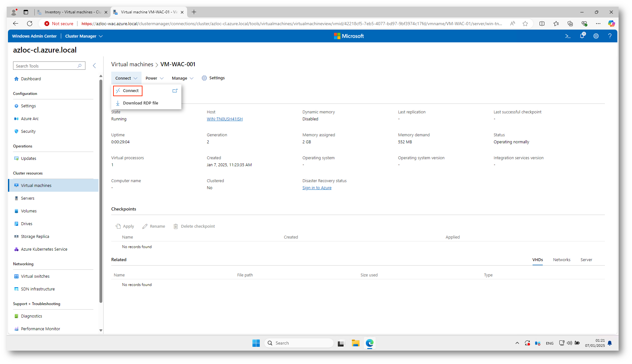Expand the Manage dropdown
The height and width of the screenshot is (364, 632).
click(183, 78)
